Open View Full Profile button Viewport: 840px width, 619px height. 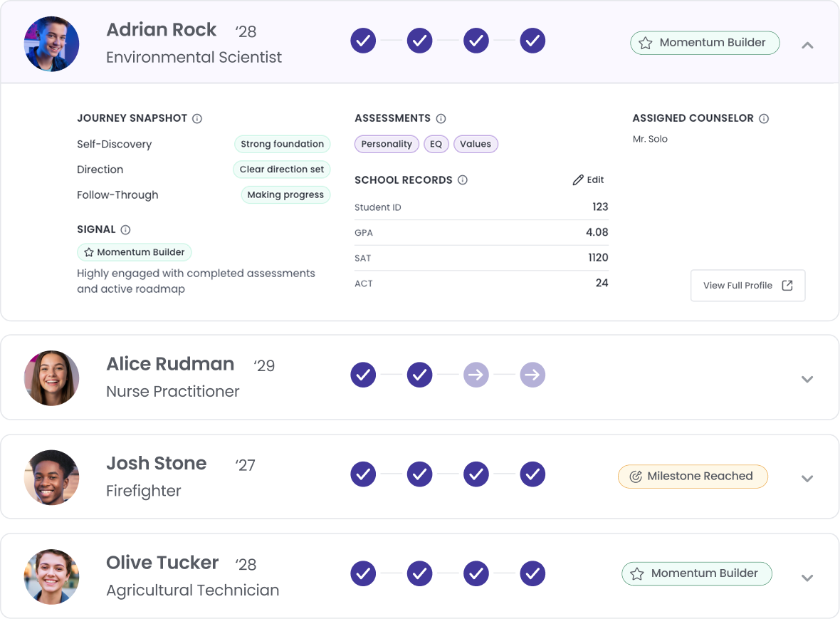[747, 286]
